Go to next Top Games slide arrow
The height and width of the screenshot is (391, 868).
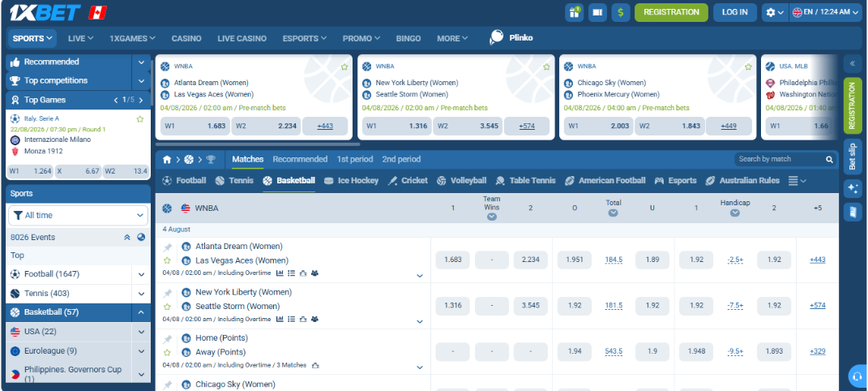[141, 101]
